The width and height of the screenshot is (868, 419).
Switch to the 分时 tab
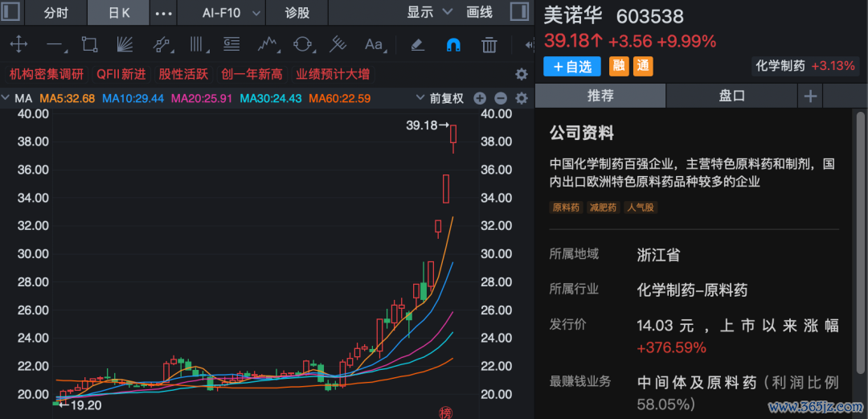pyautogui.click(x=56, y=13)
